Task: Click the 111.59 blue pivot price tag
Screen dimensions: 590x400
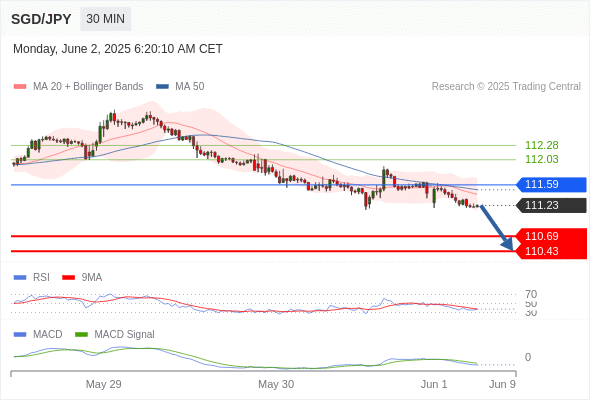Action: (551, 184)
